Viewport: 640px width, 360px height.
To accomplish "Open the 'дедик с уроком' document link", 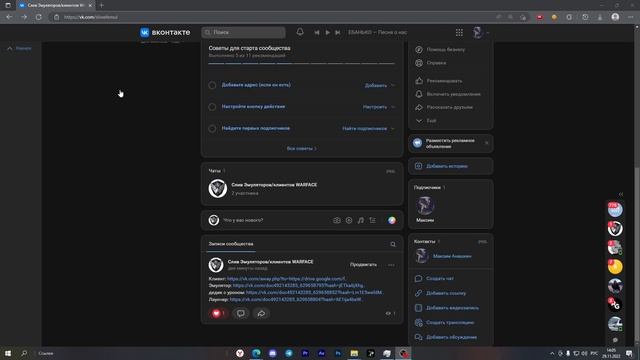I will click(x=315, y=293).
